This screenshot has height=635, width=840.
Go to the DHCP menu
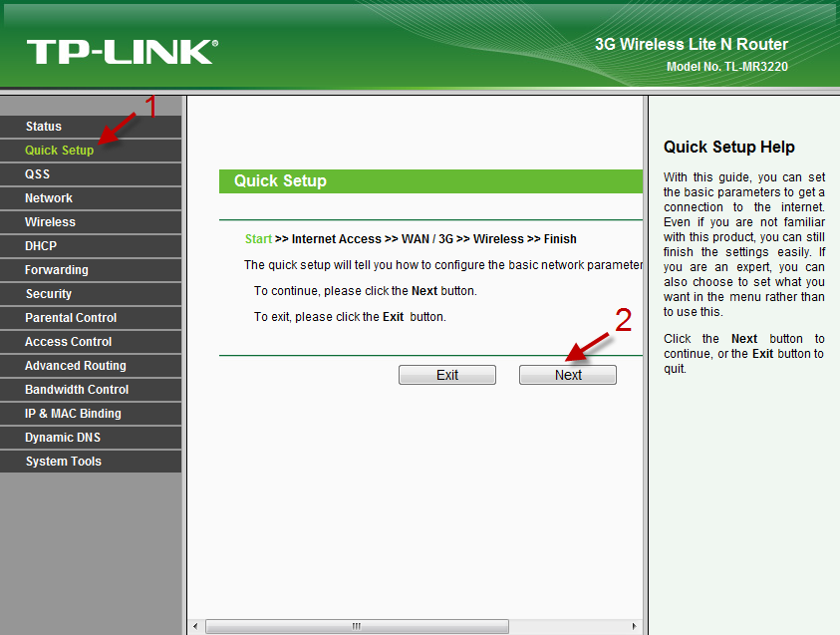pyautogui.click(x=91, y=246)
